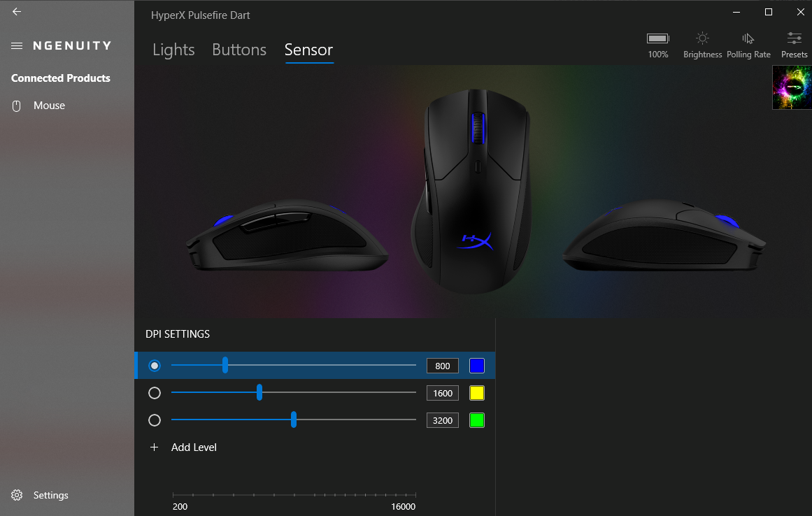Open Settings via the gear icon

coord(17,495)
